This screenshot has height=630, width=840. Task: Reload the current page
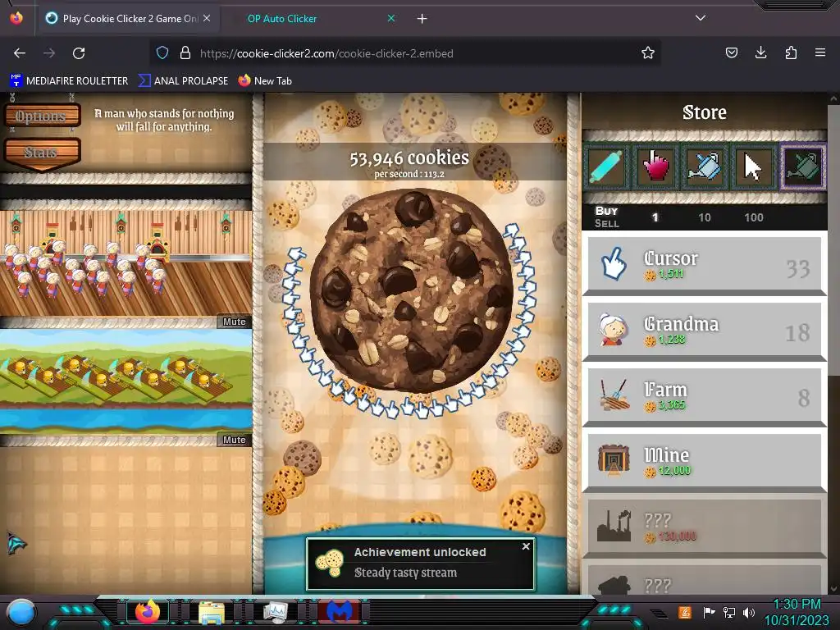coord(79,53)
